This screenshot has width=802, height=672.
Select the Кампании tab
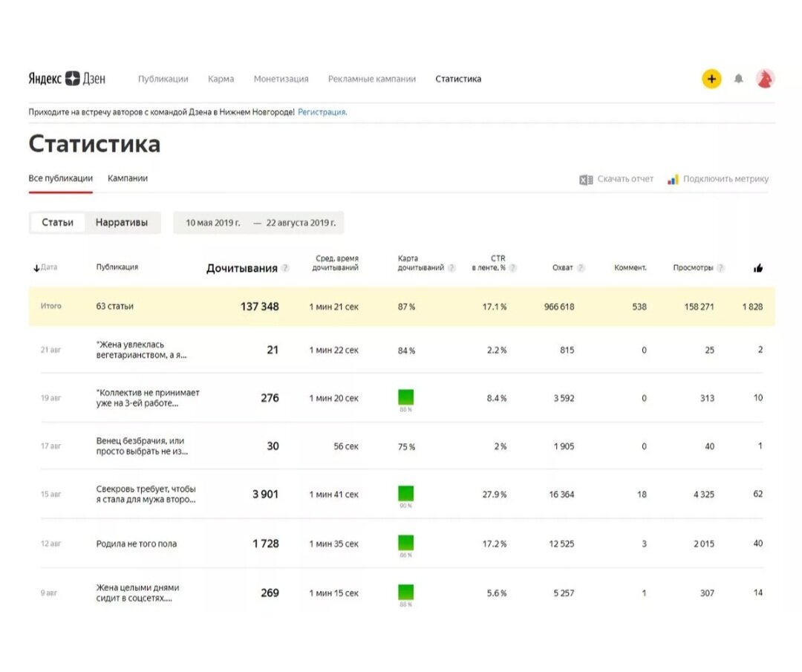(128, 178)
